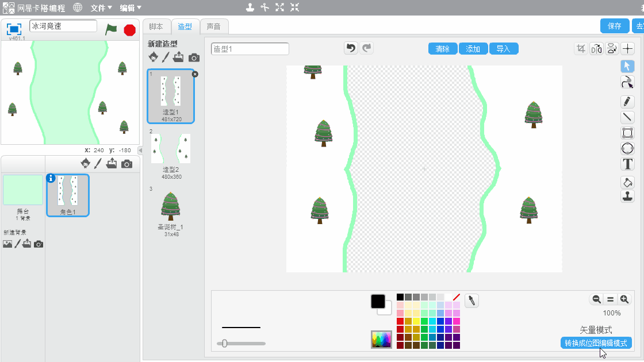Upload costume from file icon
644x362 pixels.
tap(178, 57)
